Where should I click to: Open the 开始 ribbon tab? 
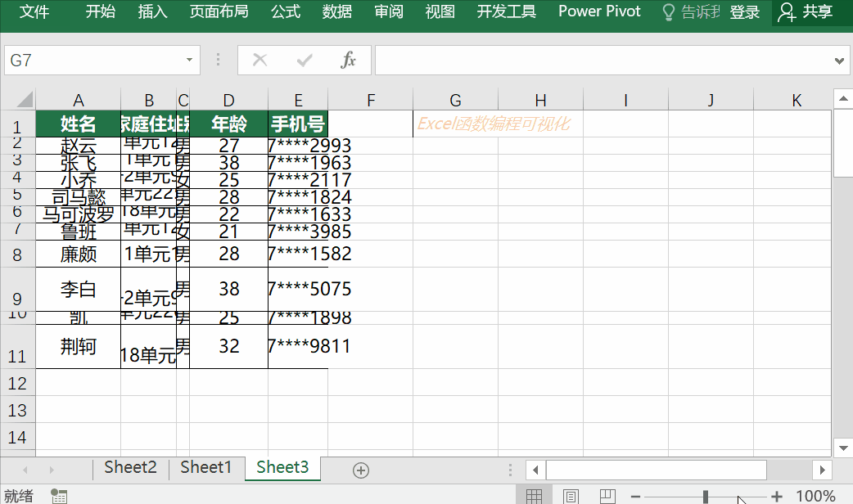pos(100,11)
